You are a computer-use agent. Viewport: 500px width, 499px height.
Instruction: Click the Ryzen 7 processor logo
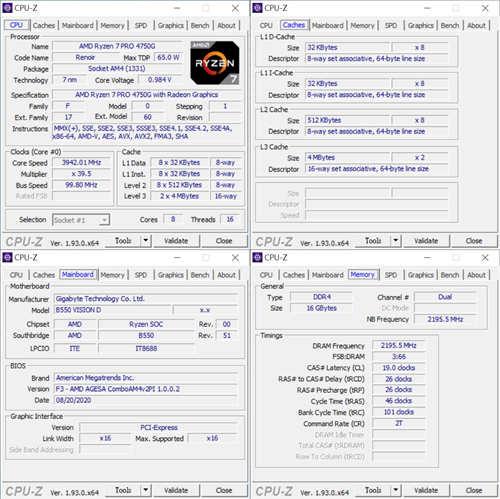pyautogui.click(x=215, y=63)
